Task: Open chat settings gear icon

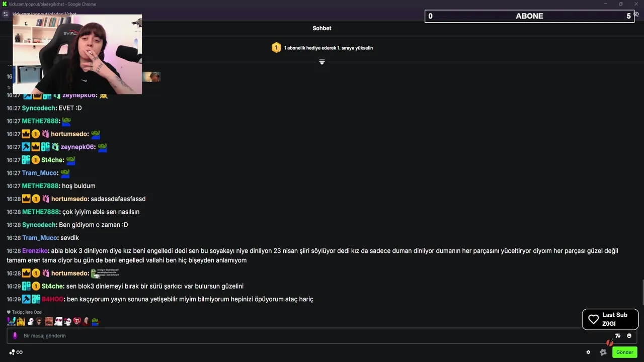Action: click(x=588, y=352)
